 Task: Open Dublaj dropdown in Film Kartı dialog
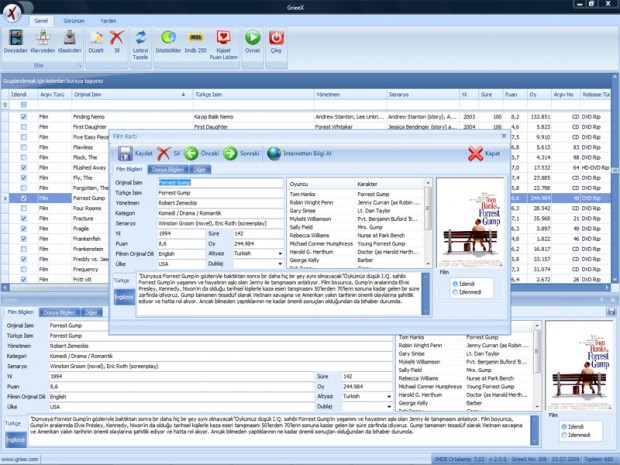click(x=280, y=264)
